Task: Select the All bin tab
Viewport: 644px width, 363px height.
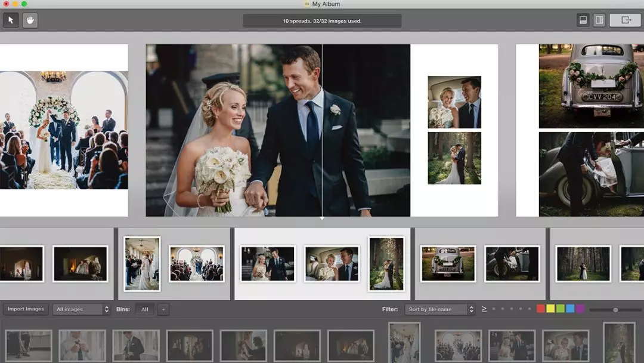Action: pos(144,309)
